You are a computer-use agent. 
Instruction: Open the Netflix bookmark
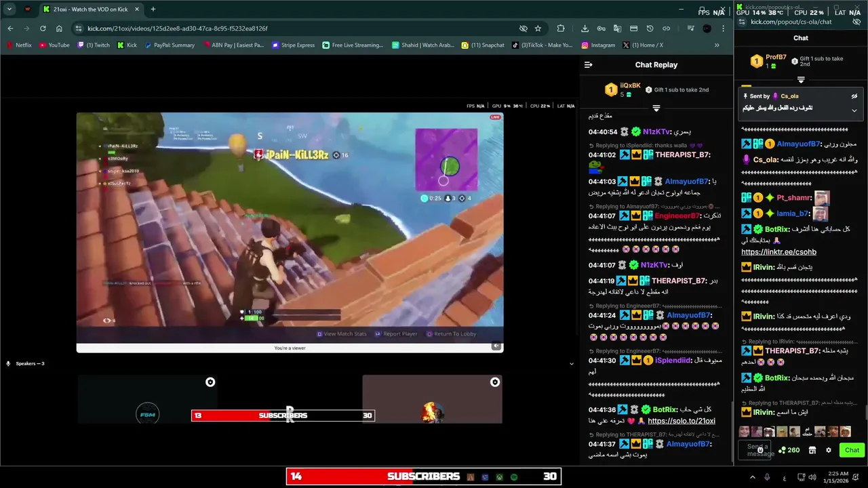click(x=19, y=45)
